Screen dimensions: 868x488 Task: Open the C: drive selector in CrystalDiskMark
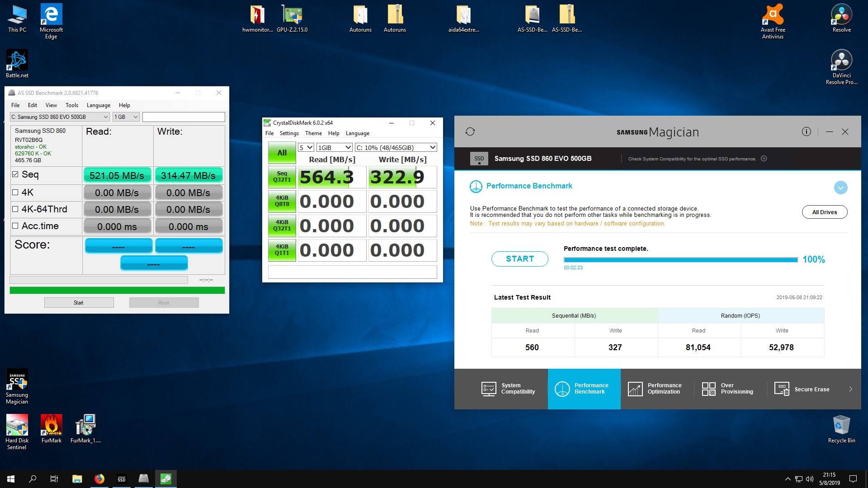click(x=396, y=148)
